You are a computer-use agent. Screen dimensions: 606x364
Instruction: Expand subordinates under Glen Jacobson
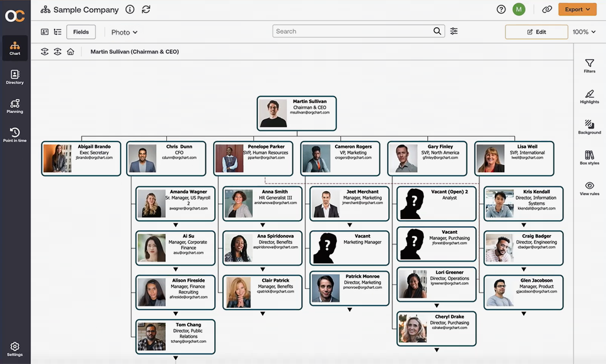(524, 314)
